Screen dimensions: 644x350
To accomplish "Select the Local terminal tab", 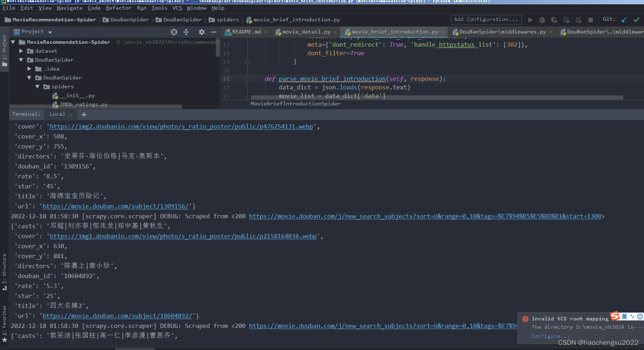I will (57, 114).
